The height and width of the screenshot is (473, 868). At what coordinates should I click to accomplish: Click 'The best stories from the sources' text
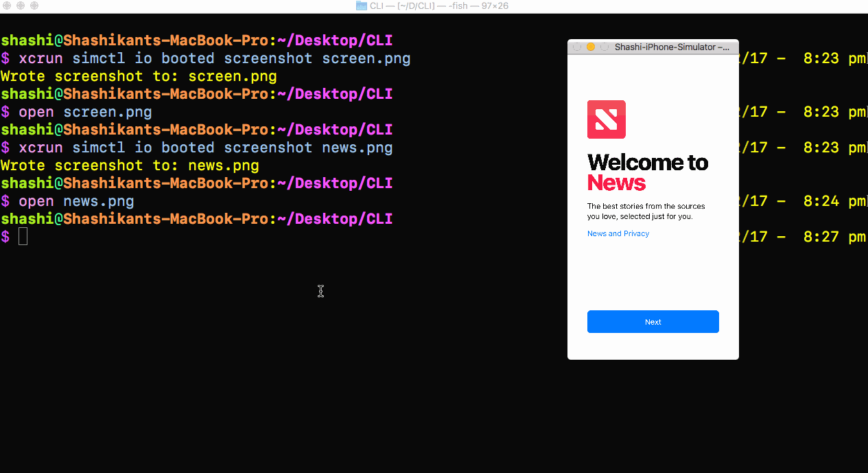click(x=646, y=206)
